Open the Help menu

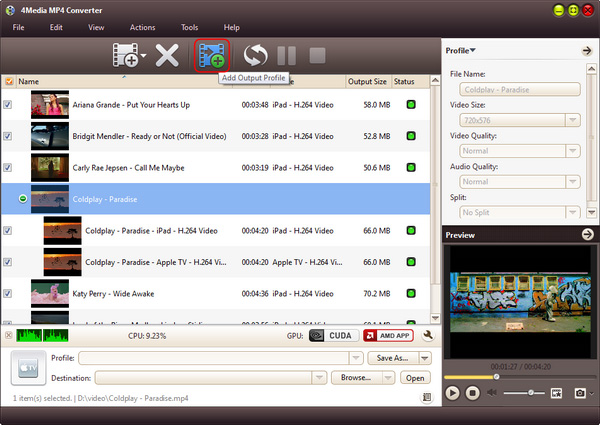(232, 28)
